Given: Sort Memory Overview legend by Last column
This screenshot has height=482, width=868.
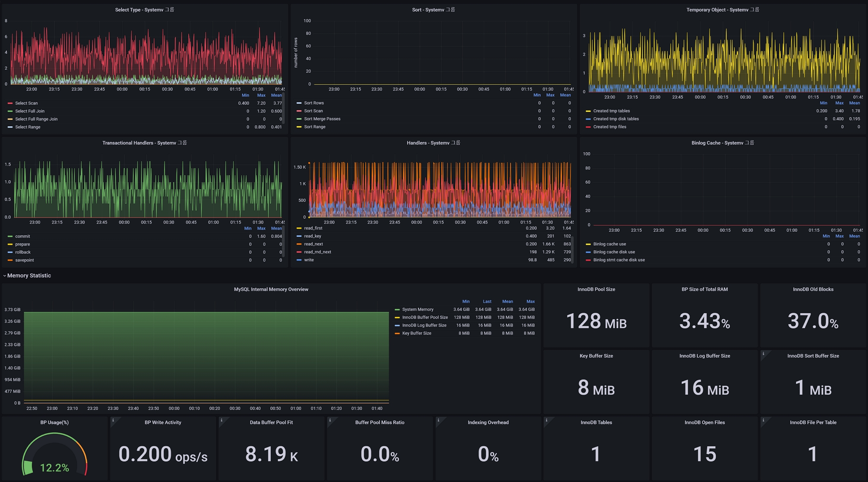Looking at the screenshot, I should (487, 302).
